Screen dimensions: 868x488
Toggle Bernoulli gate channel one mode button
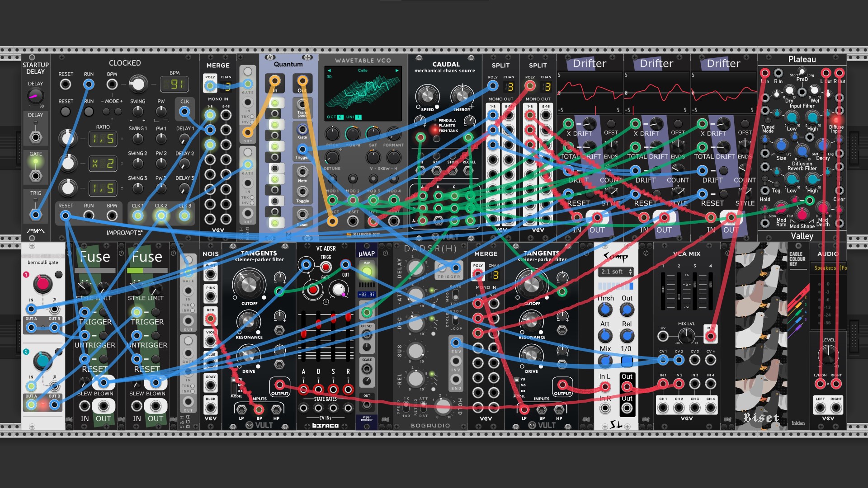pyautogui.click(x=58, y=274)
